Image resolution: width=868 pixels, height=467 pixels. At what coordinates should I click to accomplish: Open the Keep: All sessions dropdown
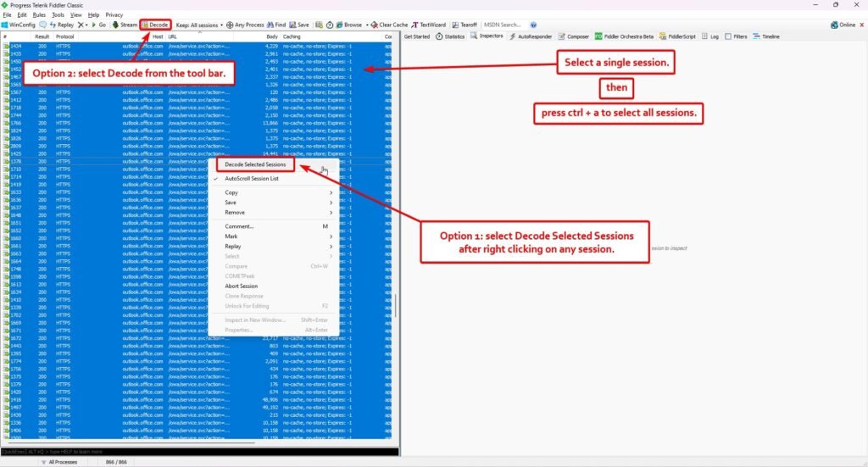coord(199,25)
